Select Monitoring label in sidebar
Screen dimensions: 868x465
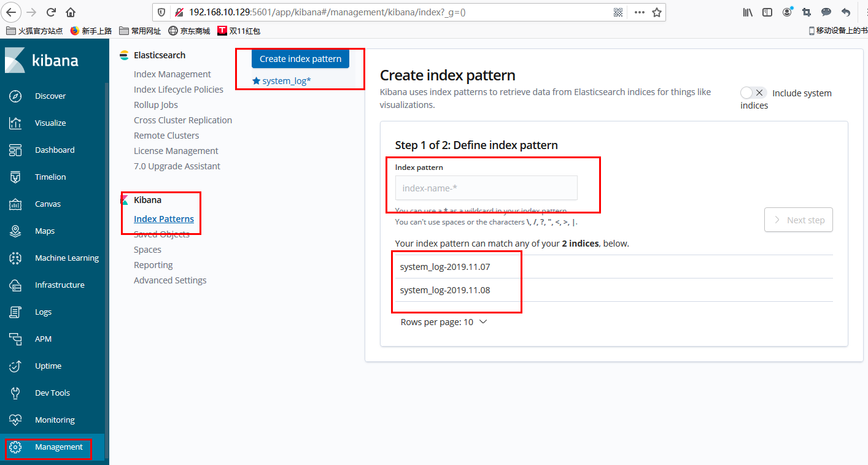[x=55, y=420]
